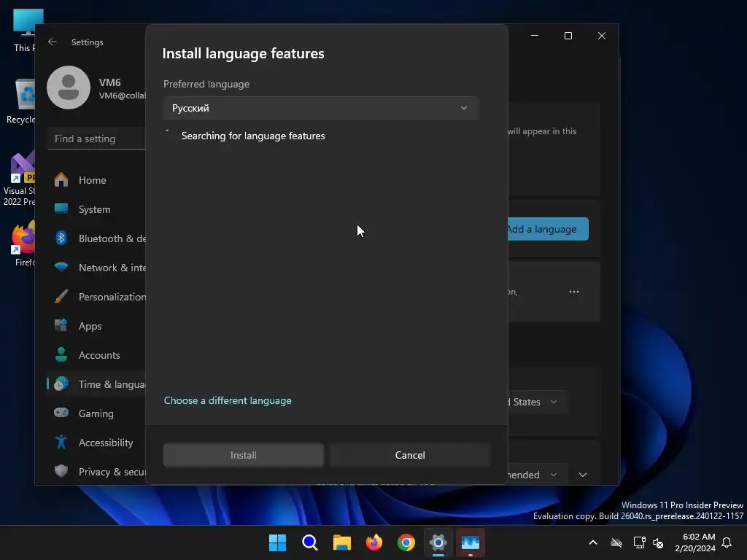Click the Personalization paintbrush icon
The width and height of the screenshot is (747, 560).
pyautogui.click(x=61, y=297)
